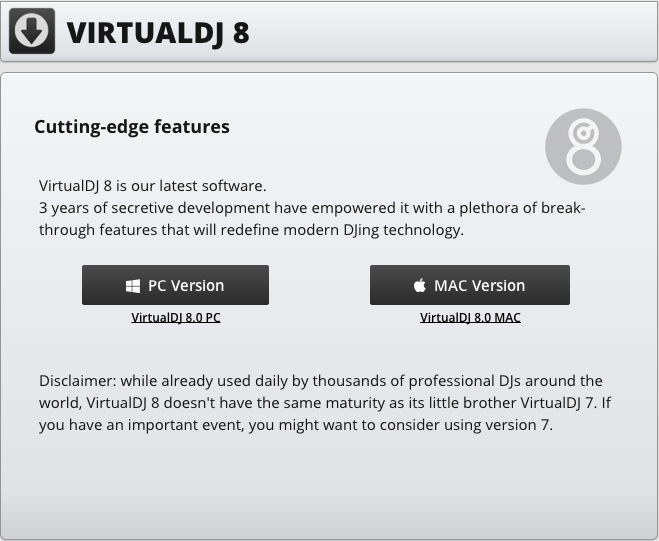Click the gray circular 8 logo
Image resolution: width=659 pixels, height=541 pixels.
point(583,147)
